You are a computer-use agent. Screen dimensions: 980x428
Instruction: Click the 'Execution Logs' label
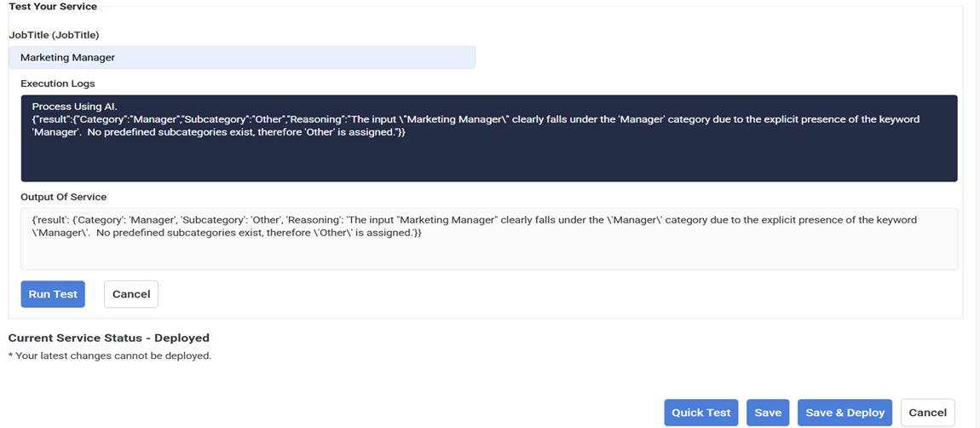coord(57,84)
